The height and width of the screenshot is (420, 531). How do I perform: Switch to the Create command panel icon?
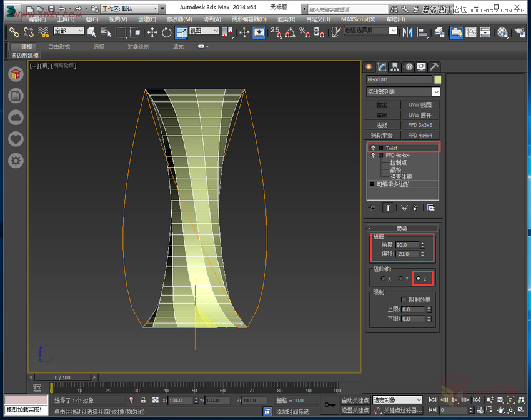click(368, 66)
